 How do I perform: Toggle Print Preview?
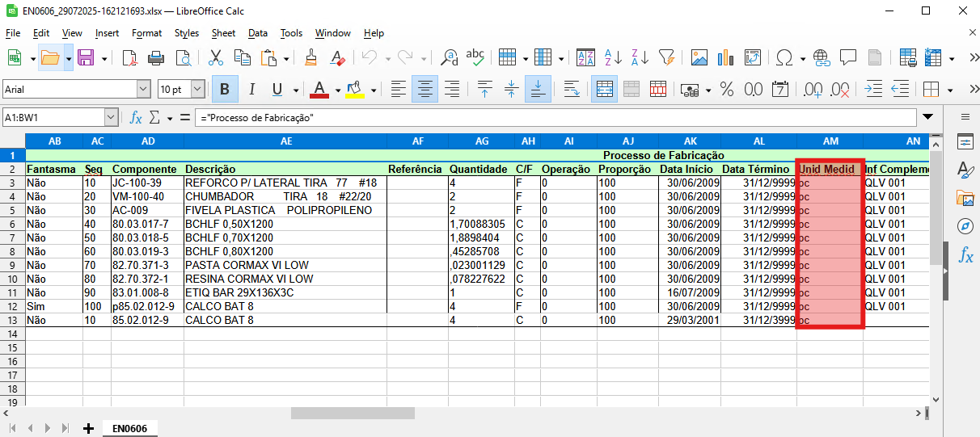tap(184, 58)
